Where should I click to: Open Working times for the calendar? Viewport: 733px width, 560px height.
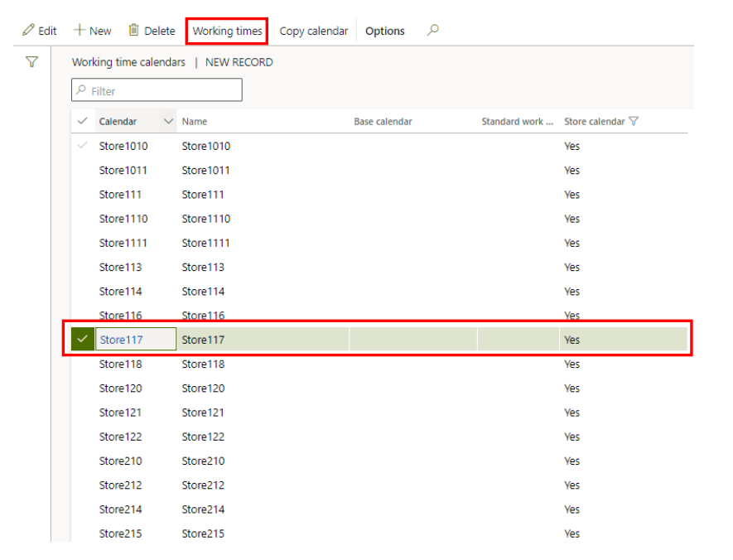click(227, 31)
